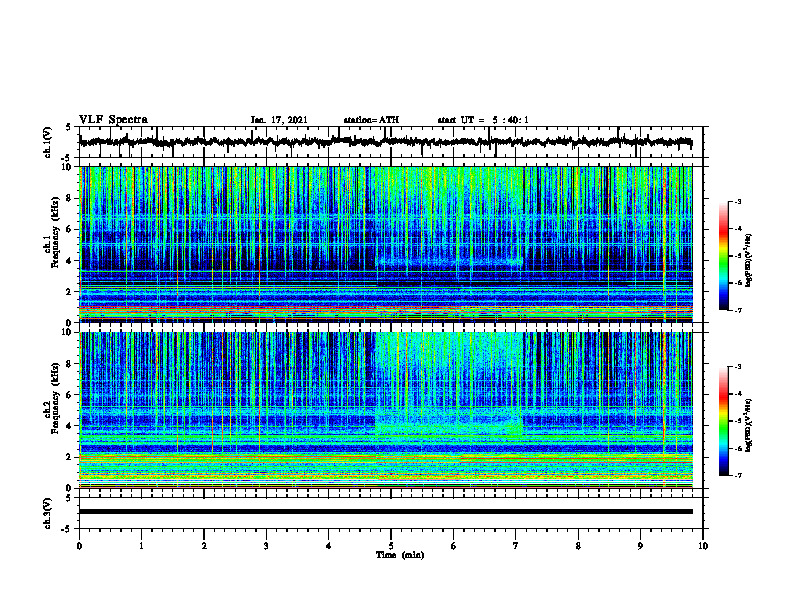The image size is (792, 612).
Task: Click time axis tick label '10'
Action: coord(703,546)
